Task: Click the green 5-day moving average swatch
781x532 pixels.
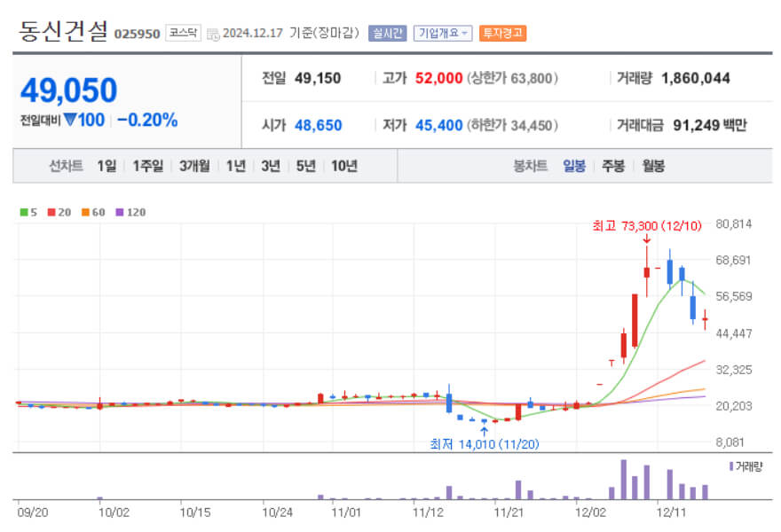Action: click(23, 213)
